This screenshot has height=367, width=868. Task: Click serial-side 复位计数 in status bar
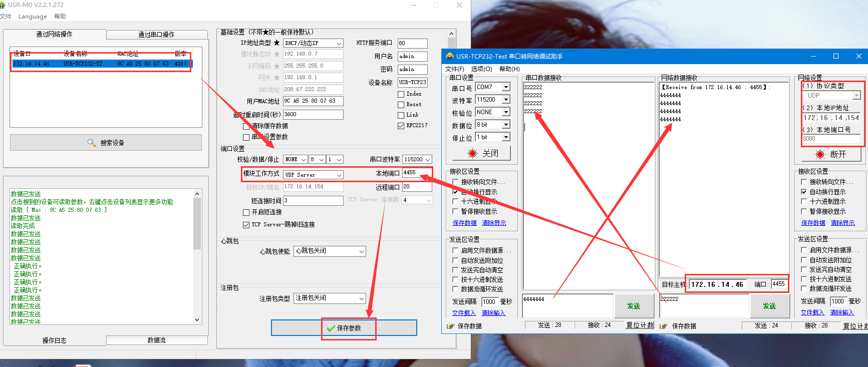point(640,325)
